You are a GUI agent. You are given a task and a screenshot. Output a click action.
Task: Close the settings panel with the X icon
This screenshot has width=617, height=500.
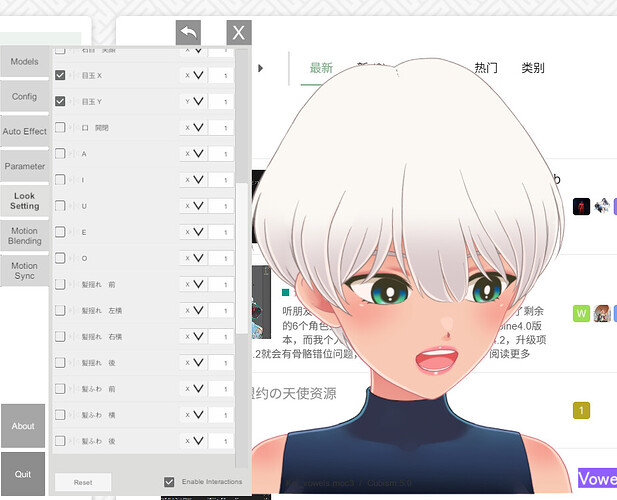pos(239,32)
